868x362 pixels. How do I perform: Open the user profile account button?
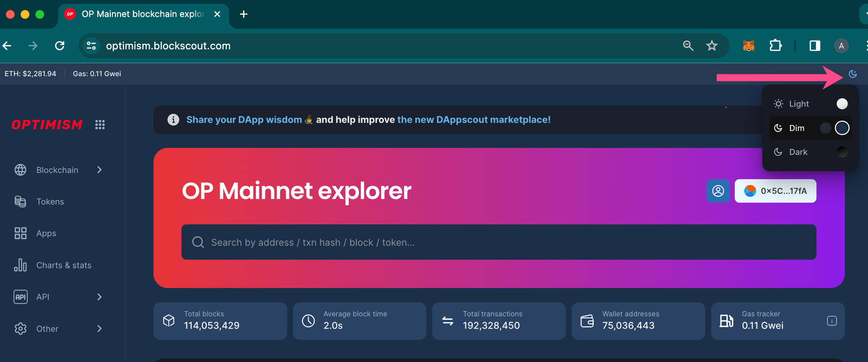tap(718, 191)
